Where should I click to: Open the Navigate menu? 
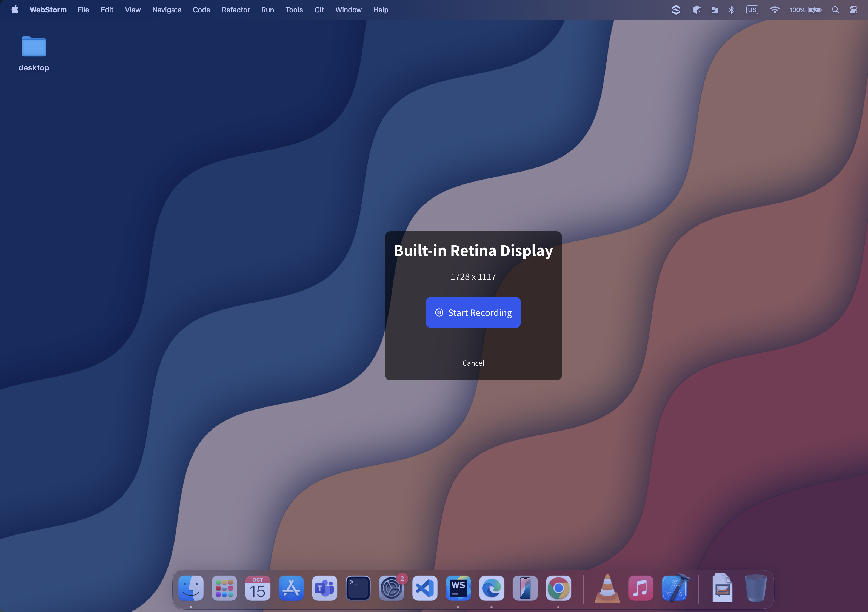pyautogui.click(x=167, y=10)
